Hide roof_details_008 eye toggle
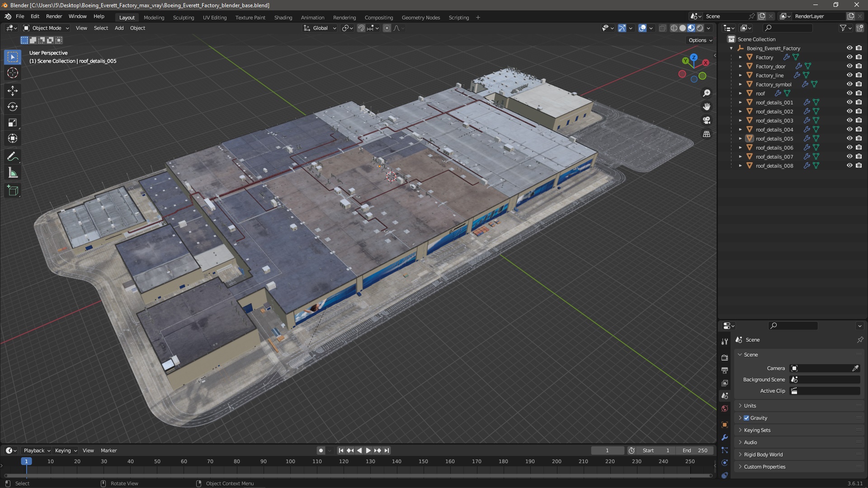This screenshot has height=488, width=868. pyautogui.click(x=849, y=166)
